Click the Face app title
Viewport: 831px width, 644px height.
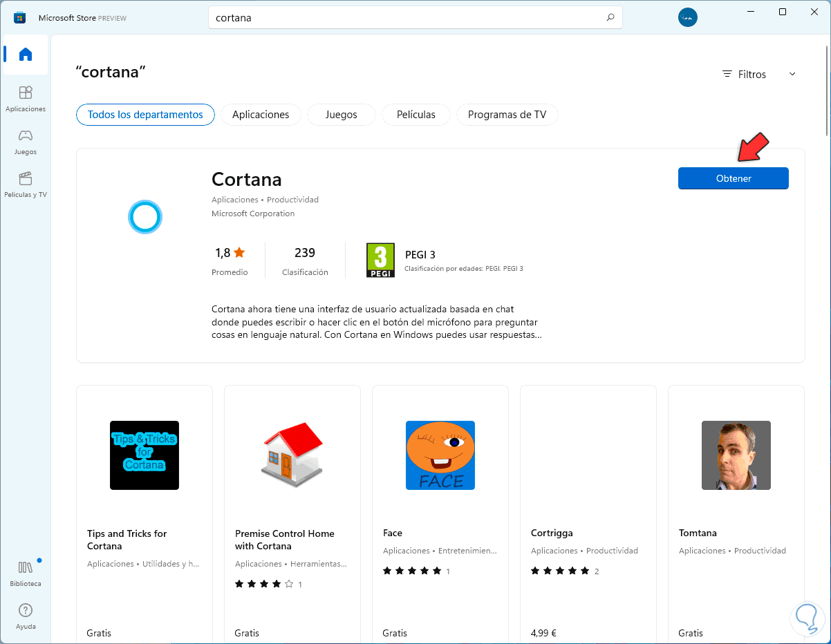[x=393, y=533]
